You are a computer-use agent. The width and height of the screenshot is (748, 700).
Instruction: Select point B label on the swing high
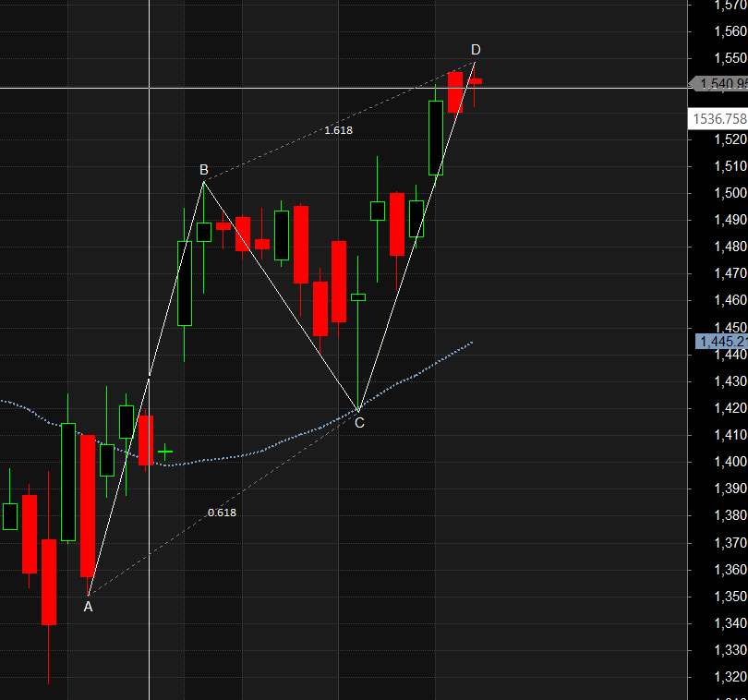(x=204, y=170)
